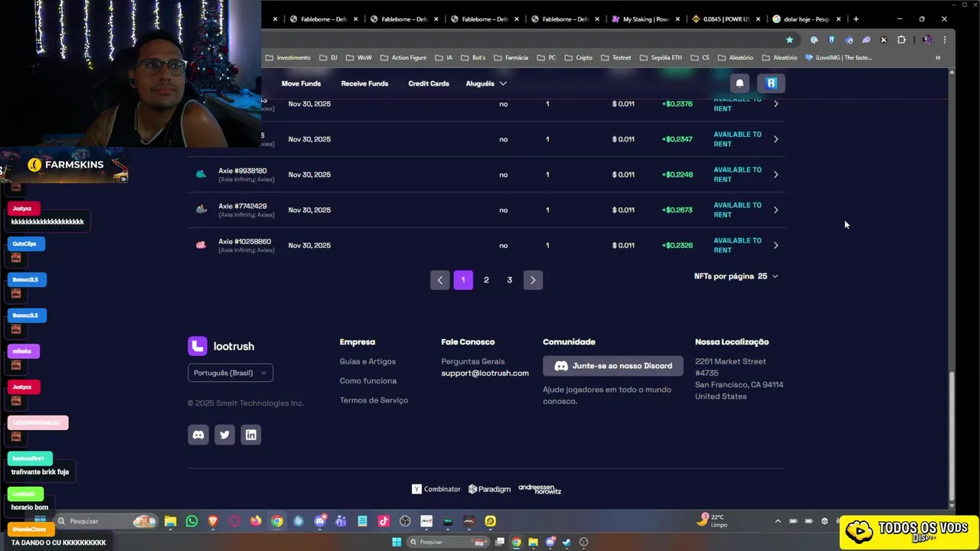Open the iLoveIMG bookmark

(x=838, y=57)
